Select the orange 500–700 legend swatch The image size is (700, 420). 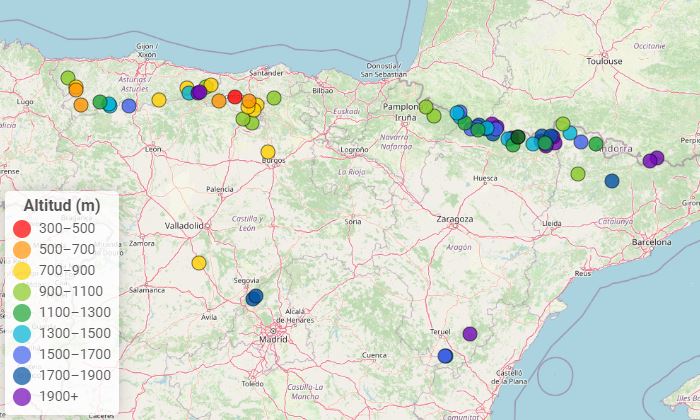point(22,249)
